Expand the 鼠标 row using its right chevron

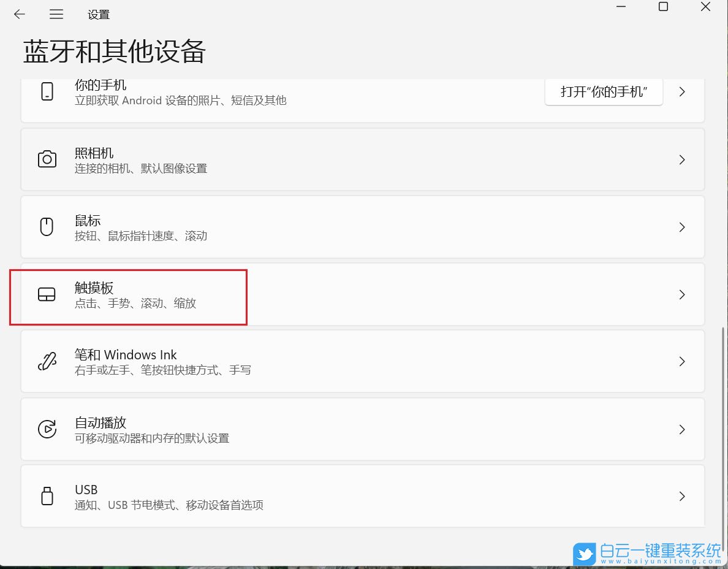click(682, 227)
